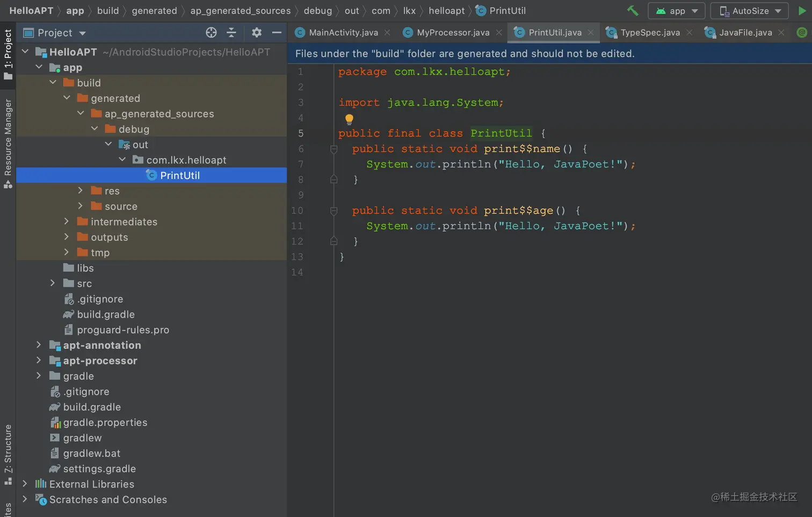
Task: Hide the Project tool window minus icon
Action: tap(277, 33)
